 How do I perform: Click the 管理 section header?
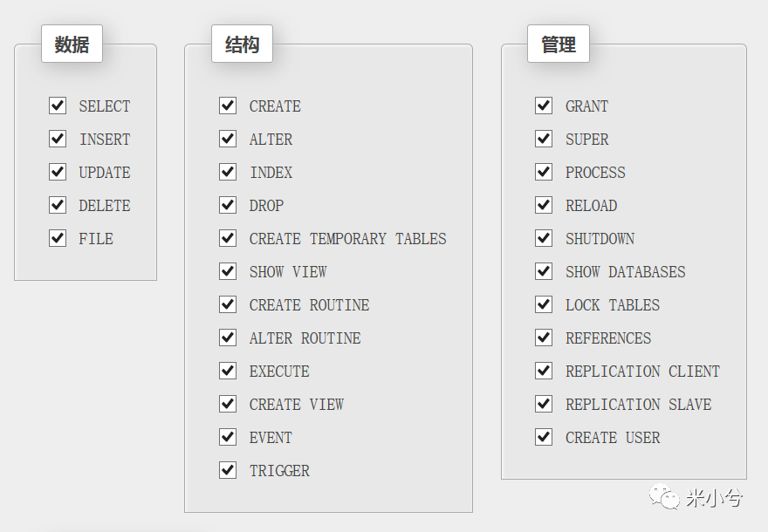click(559, 44)
